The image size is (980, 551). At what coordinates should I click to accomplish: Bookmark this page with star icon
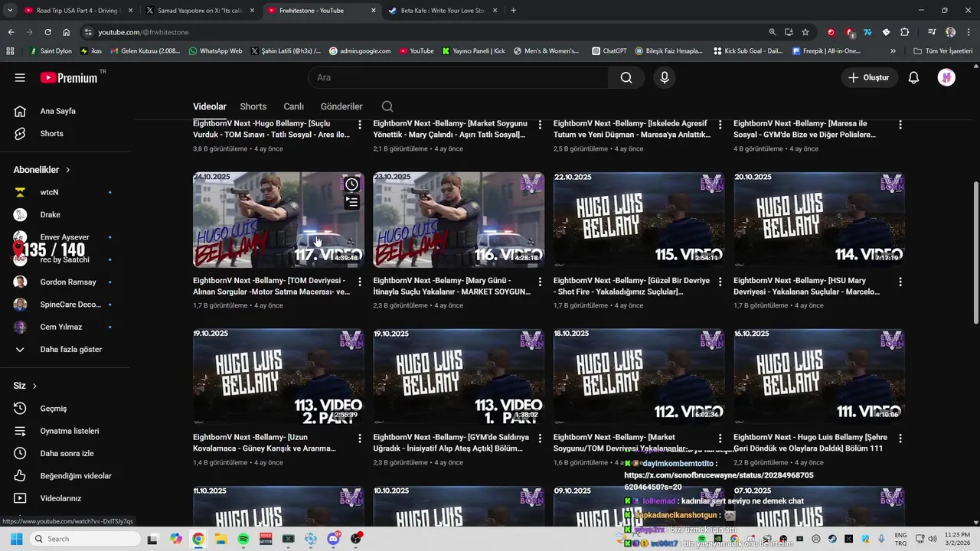click(805, 32)
